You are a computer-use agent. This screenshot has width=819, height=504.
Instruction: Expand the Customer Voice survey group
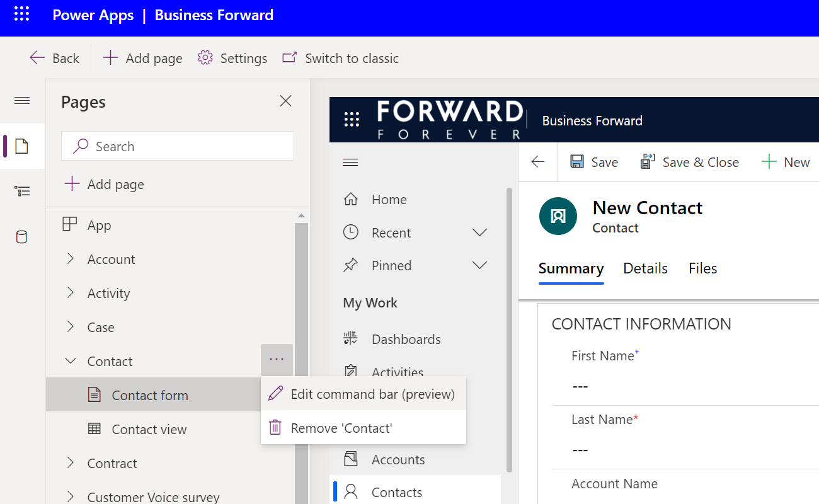(70, 496)
